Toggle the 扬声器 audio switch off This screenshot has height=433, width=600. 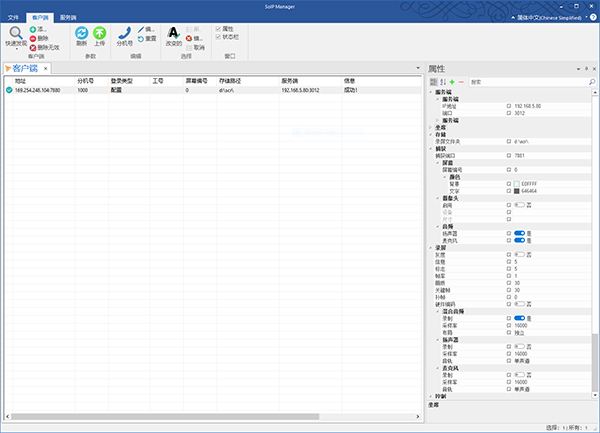(520, 234)
